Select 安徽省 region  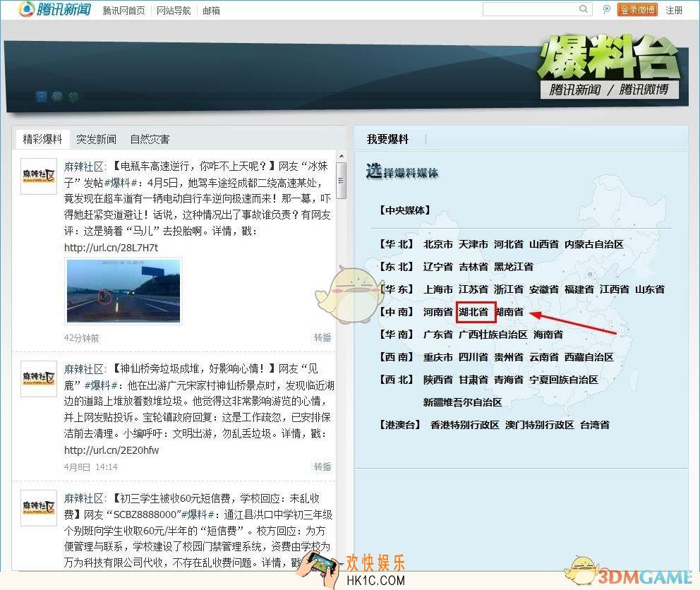pyautogui.click(x=544, y=289)
